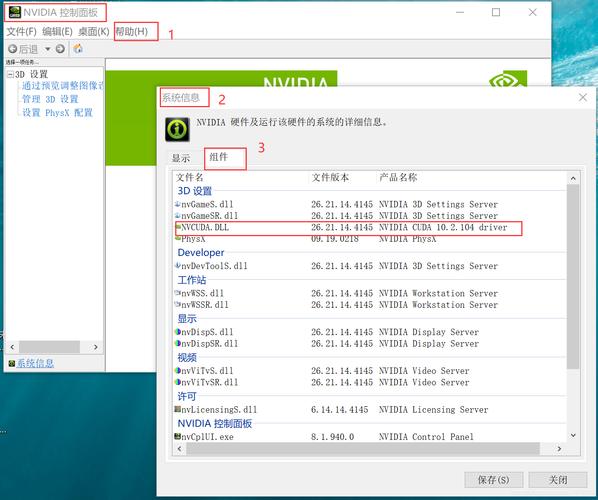Select 管理 3D 设置 tree item

(50, 99)
